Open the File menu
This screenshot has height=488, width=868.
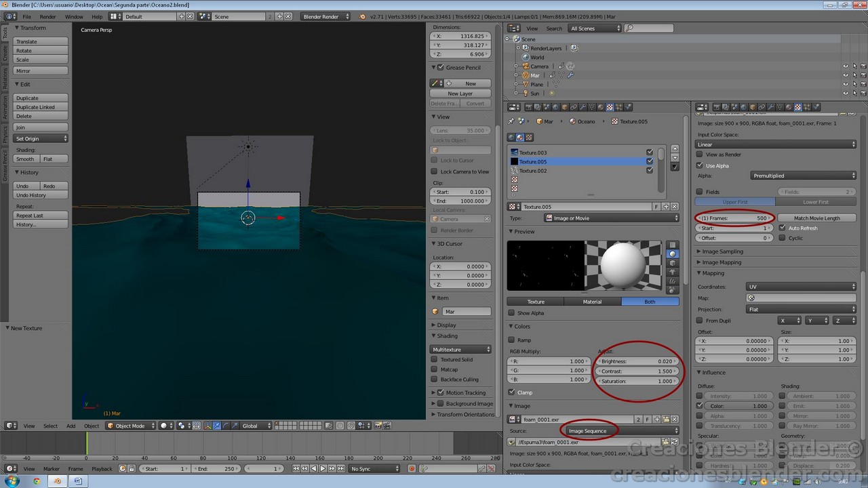26,16
